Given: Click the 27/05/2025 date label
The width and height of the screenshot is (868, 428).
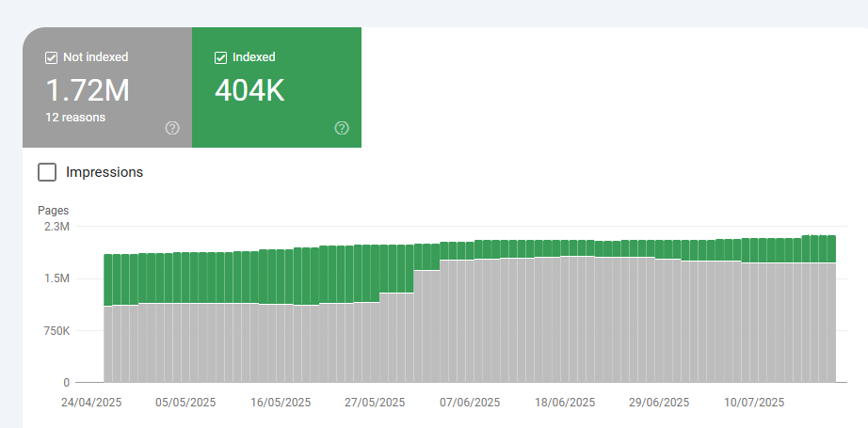Looking at the screenshot, I should pos(375,402).
